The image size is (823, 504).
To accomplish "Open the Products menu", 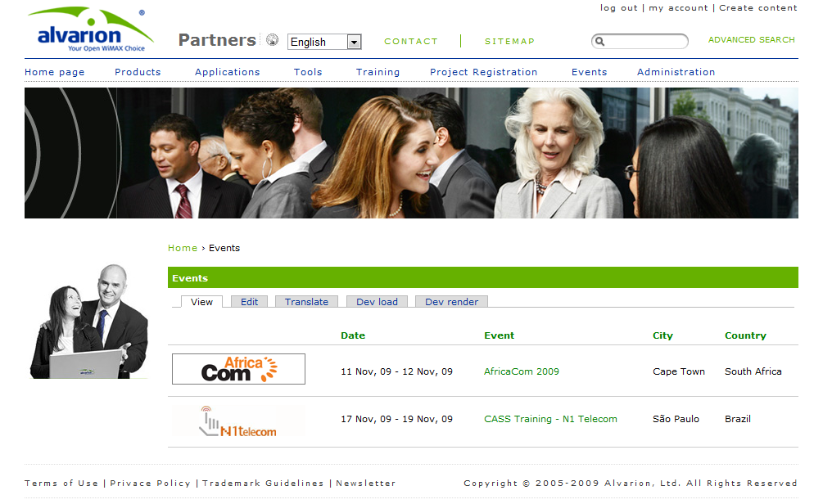I will (138, 72).
